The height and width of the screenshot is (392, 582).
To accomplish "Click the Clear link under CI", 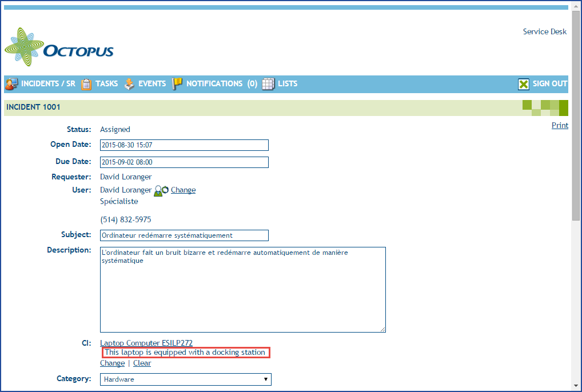I will point(142,363).
